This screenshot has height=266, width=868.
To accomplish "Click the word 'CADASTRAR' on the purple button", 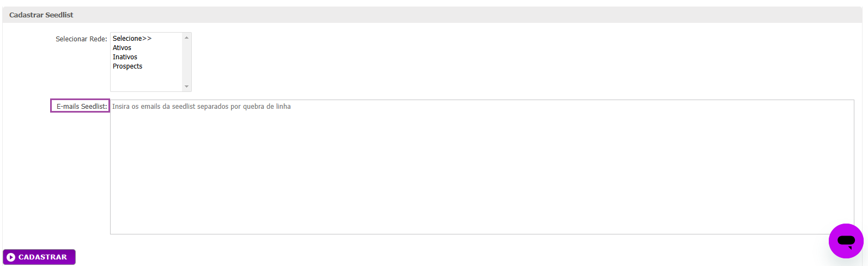I will coord(43,257).
